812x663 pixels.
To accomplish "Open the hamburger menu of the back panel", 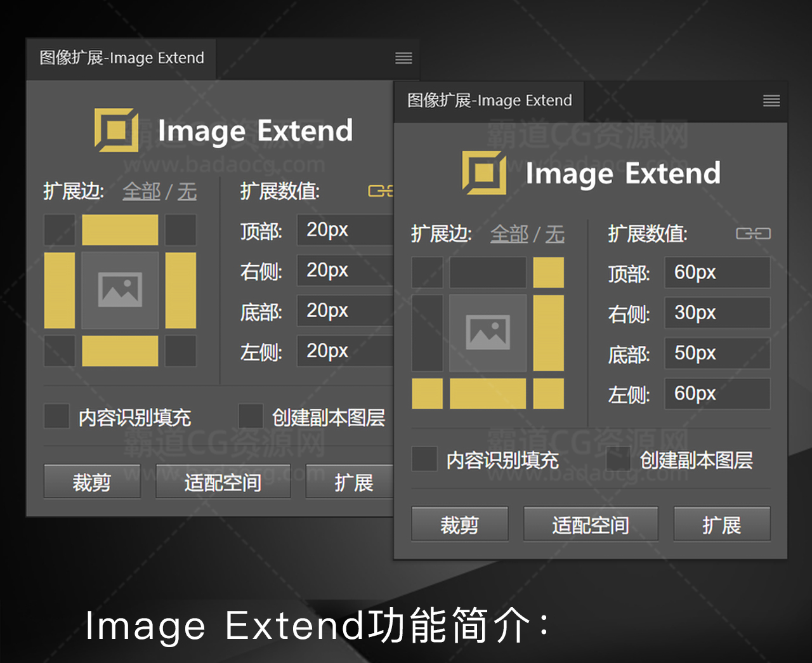I will pos(403,58).
